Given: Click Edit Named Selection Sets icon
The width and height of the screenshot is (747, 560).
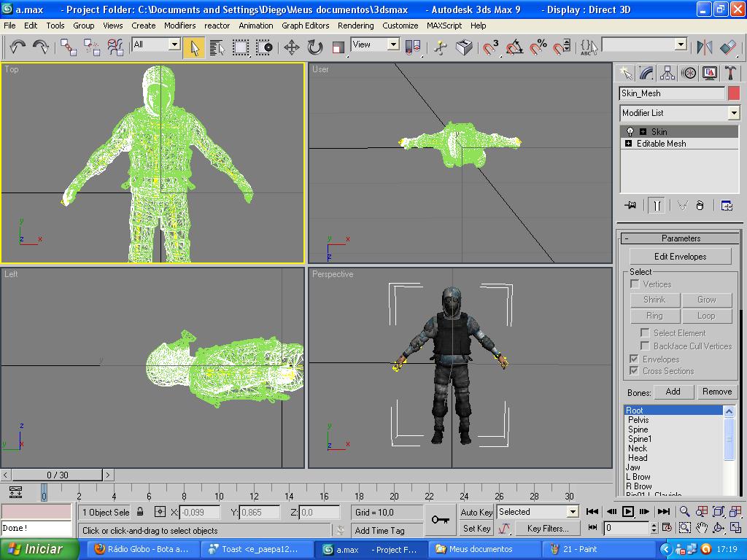Looking at the screenshot, I should coord(589,47).
